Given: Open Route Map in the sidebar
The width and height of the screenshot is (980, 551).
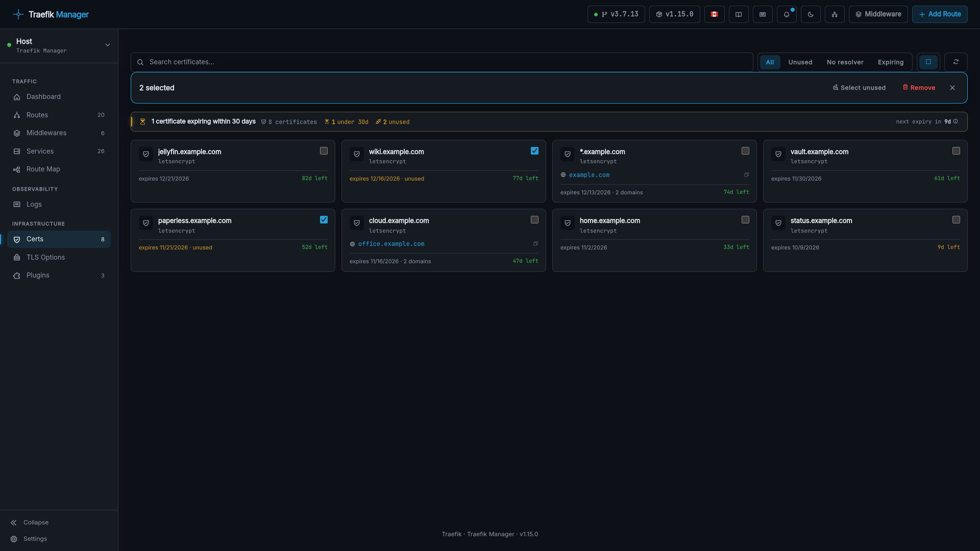Looking at the screenshot, I should tap(59, 169).
